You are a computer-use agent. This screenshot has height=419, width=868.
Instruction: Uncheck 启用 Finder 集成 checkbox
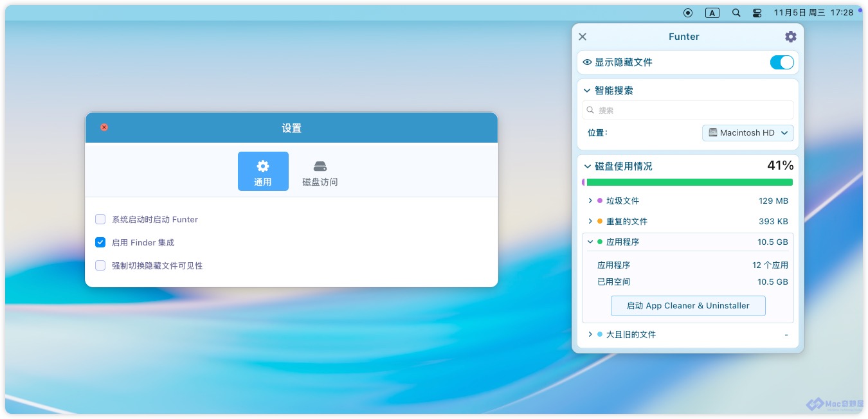[x=100, y=243]
